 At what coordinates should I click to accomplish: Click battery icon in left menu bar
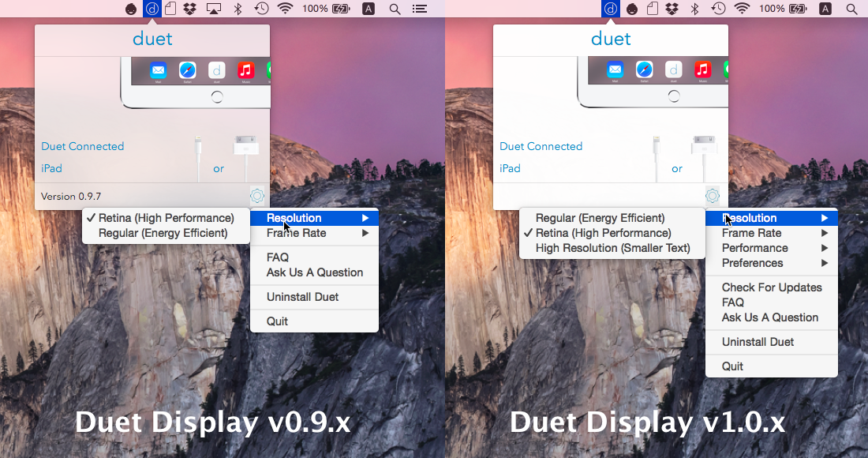(x=340, y=9)
